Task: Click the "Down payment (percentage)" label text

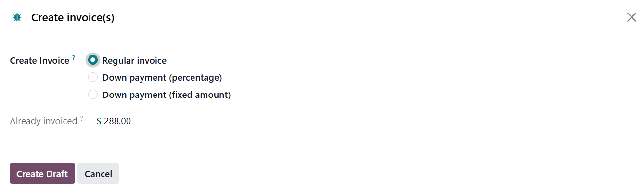Action: tap(162, 78)
